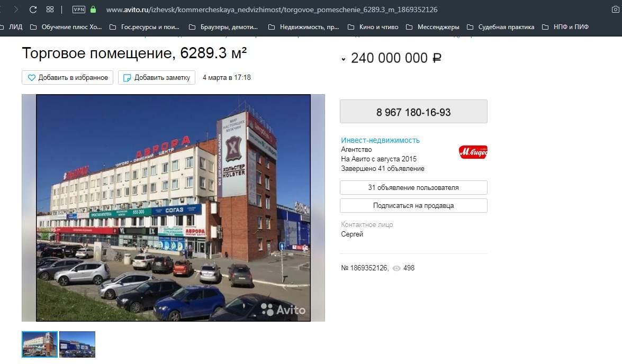Open the Кино и чтиво bookmark folder

[x=373, y=27]
